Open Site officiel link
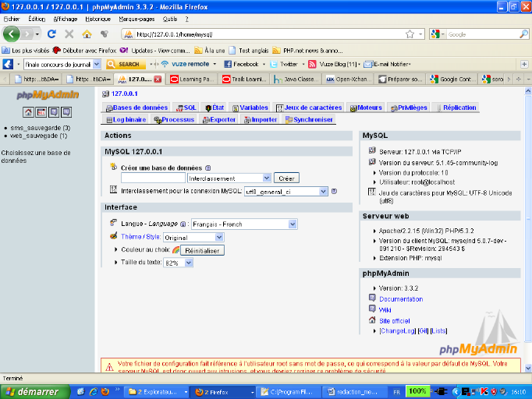The width and height of the screenshot is (532, 399). point(394,321)
